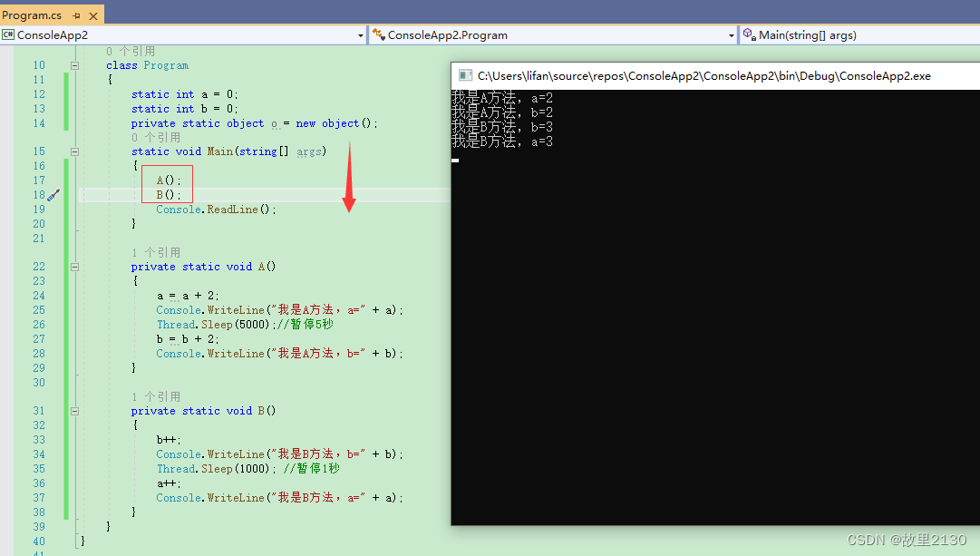This screenshot has width=980, height=556.
Task: Click the class icon beside ConsoleApp2.Program
Action: (x=378, y=35)
